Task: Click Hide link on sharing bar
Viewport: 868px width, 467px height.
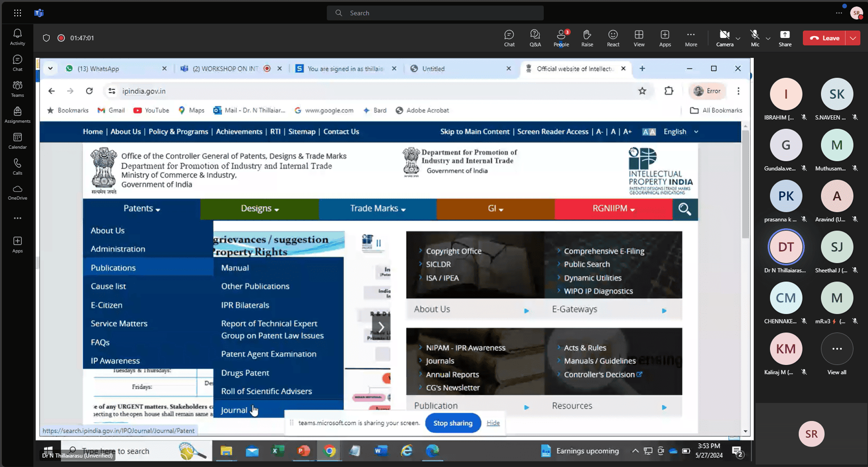Action: pyautogui.click(x=493, y=423)
